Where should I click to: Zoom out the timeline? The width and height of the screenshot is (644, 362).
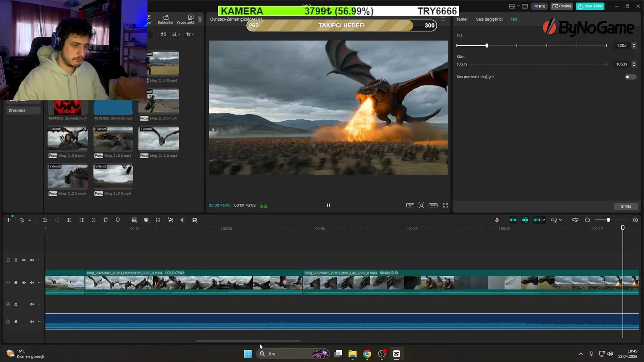click(587, 220)
